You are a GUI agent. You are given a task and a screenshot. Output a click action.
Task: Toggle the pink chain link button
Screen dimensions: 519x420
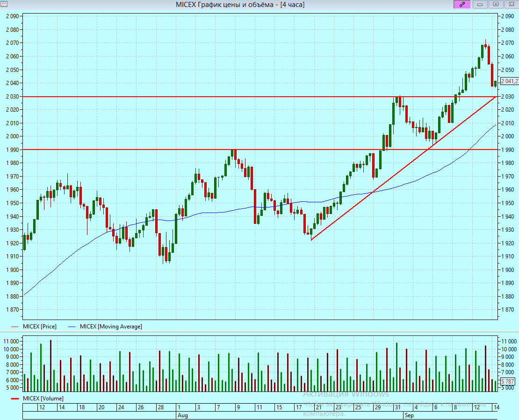462,4
